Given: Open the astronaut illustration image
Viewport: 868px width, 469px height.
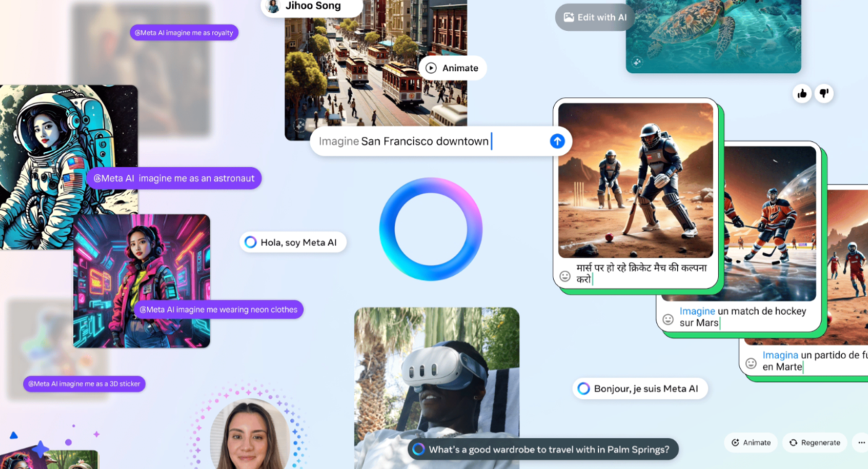Looking at the screenshot, I should point(69,167).
